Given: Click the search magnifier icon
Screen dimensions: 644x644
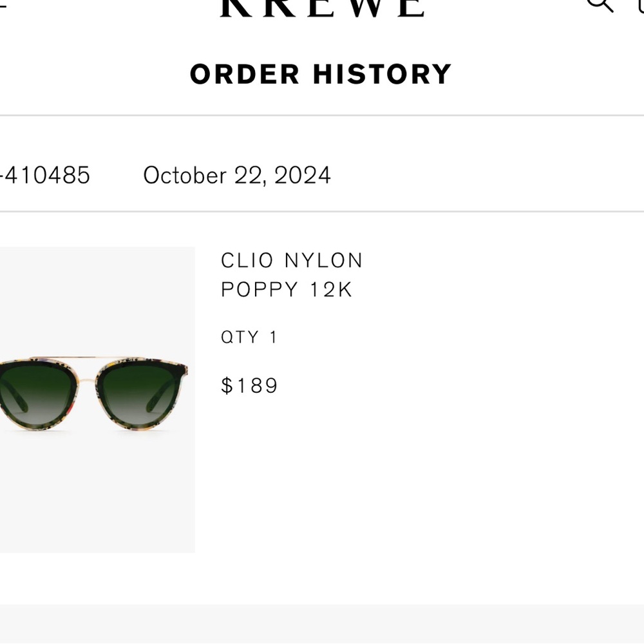Looking at the screenshot, I should [600, 4].
